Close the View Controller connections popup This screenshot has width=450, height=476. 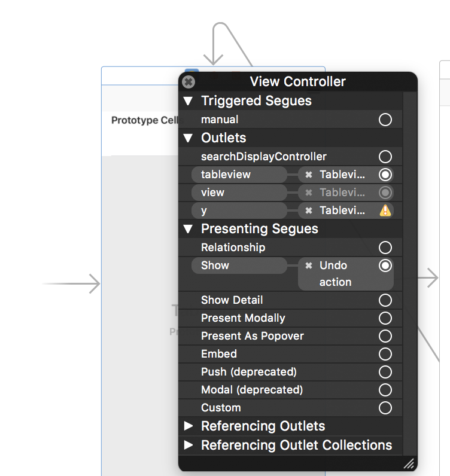188,82
